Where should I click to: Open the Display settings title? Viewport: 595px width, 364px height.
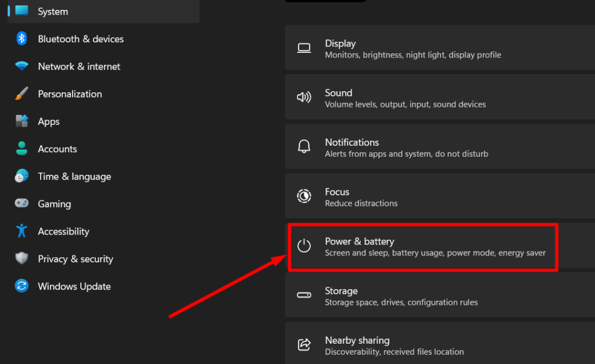pyautogui.click(x=340, y=44)
